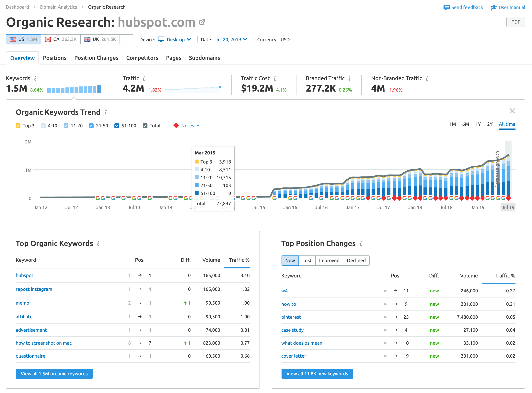Toggle the 51-100 series checkbox

pyautogui.click(x=117, y=126)
